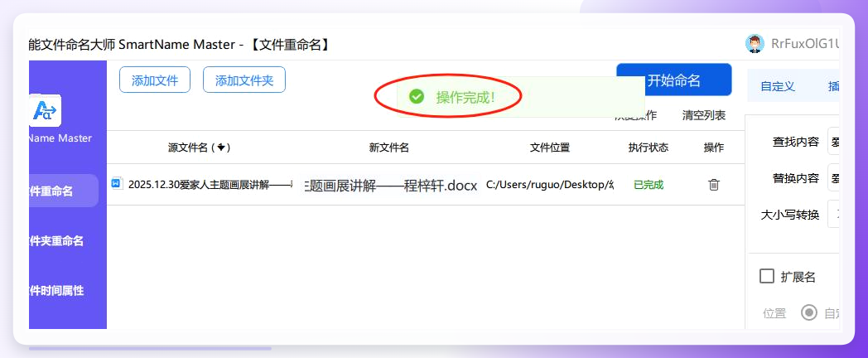Click the source filename 2025.12.30爱家人主题画展讲解
The width and height of the screenshot is (868, 358).
211,185
